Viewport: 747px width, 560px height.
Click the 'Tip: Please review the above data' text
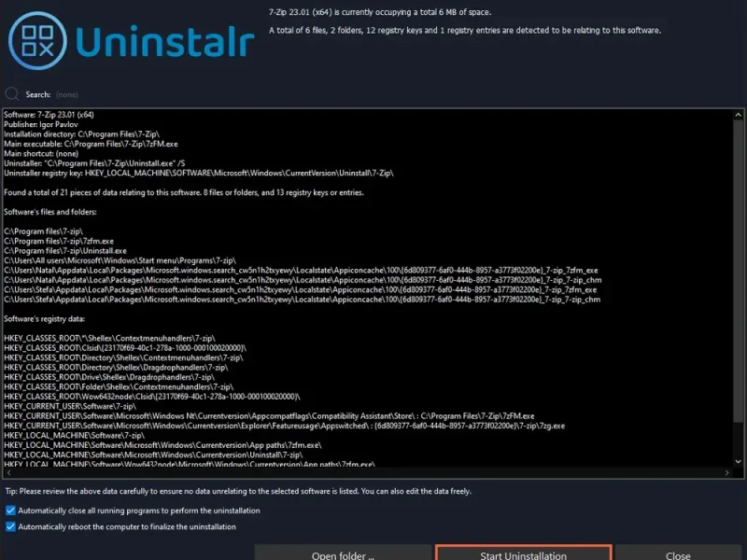[238, 491]
